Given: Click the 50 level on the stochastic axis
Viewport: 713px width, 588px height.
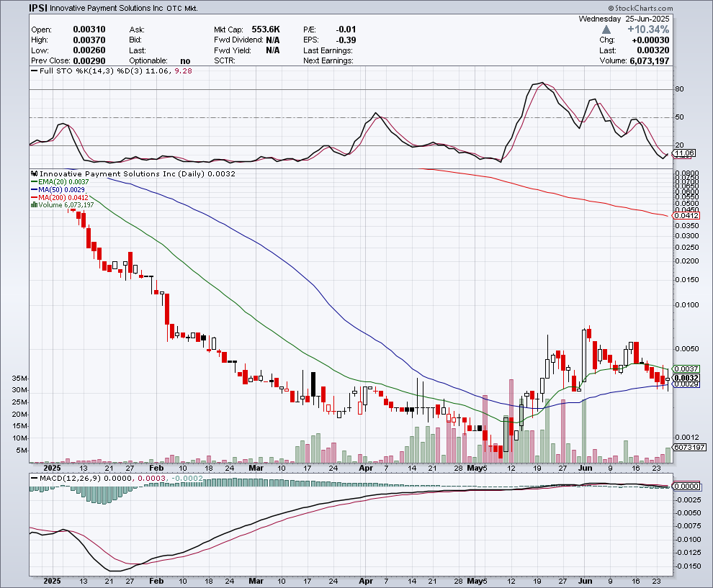Looking at the screenshot, I should pyautogui.click(x=679, y=117).
